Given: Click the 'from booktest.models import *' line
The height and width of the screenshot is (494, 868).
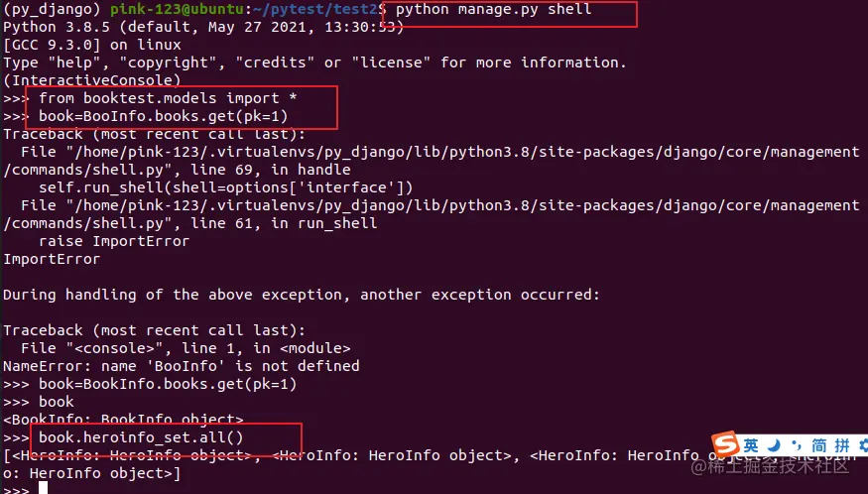Looking at the screenshot, I should (168, 98).
